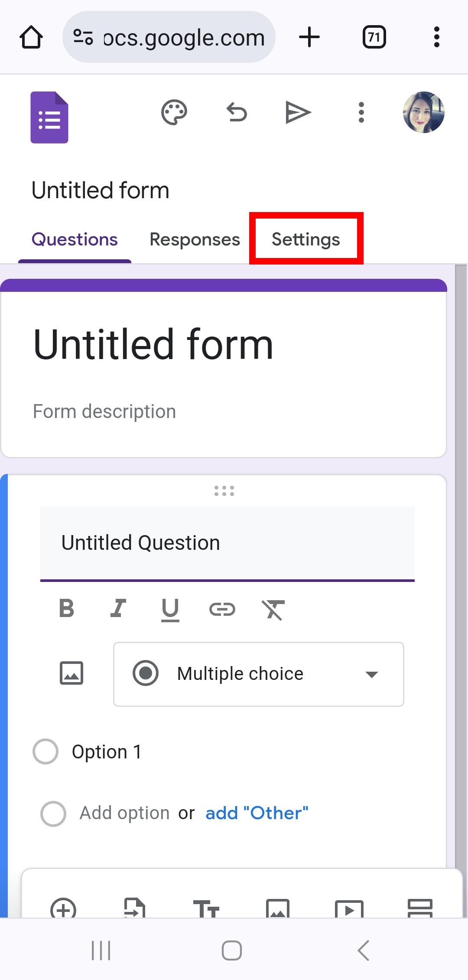Open the Customize Theme palette
This screenshot has width=468, height=980.
click(173, 112)
